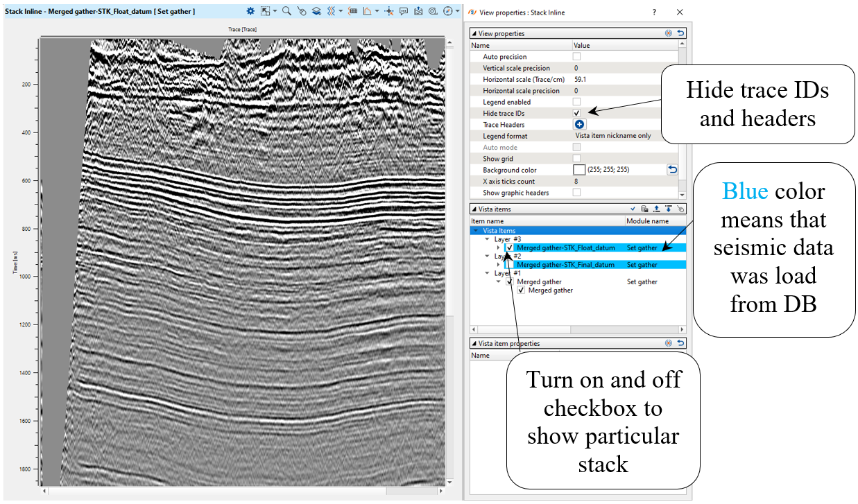Click the blue plus Trace Headers button
Viewport: 858px width, 504px height.
(x=579, y=125)
